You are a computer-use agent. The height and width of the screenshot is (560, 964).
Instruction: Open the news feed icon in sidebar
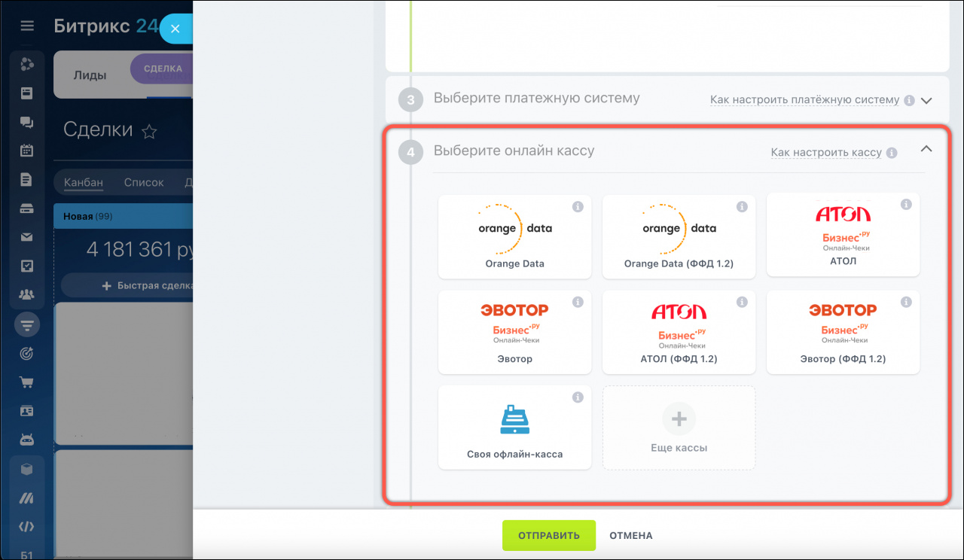pos(26,93)
